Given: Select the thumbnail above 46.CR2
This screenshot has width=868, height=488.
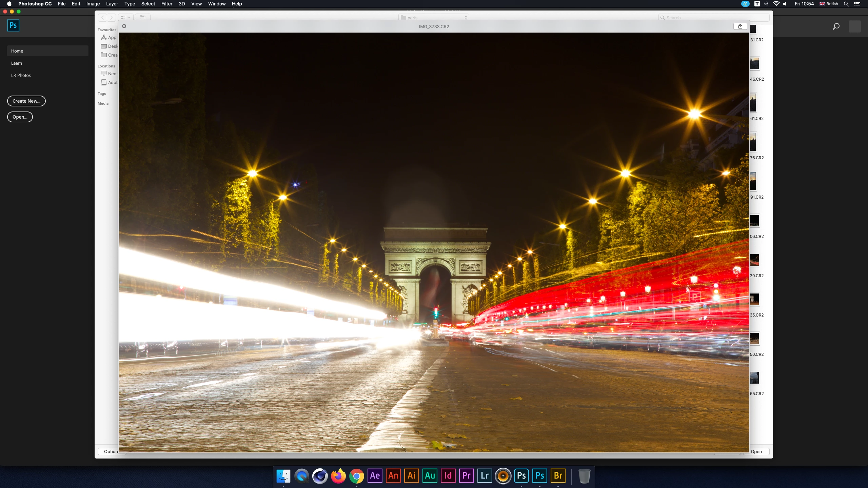Looking at the screenshot, I should click(x=754, y=64).
